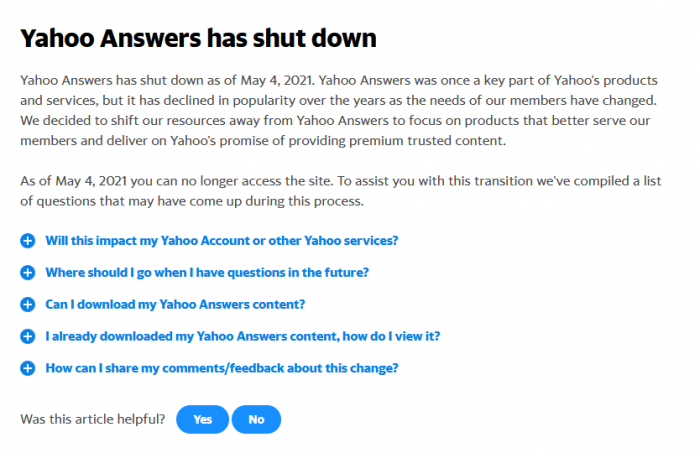Click No for article helpful
Viewport: 700px width, 453px height.
[256, 420]
